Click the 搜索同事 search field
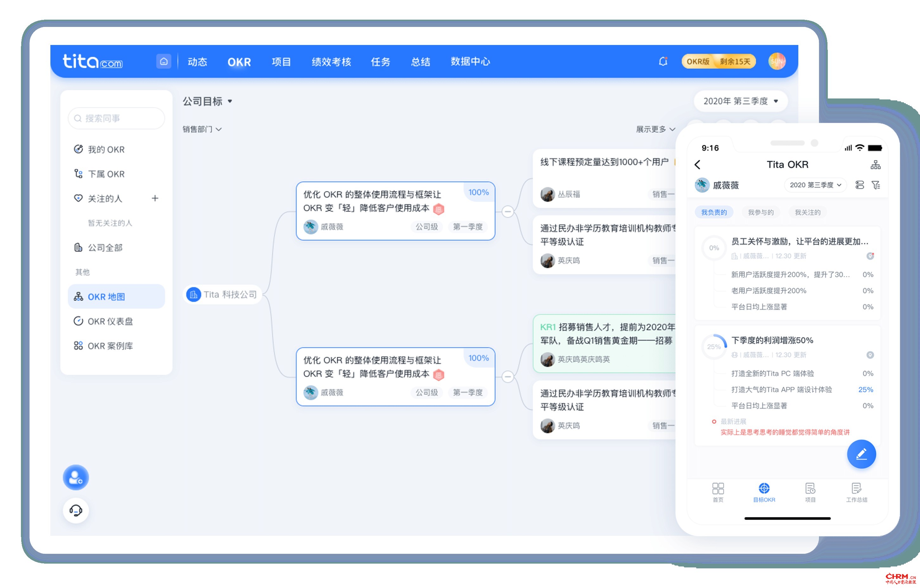 click(x=116, y=118)
